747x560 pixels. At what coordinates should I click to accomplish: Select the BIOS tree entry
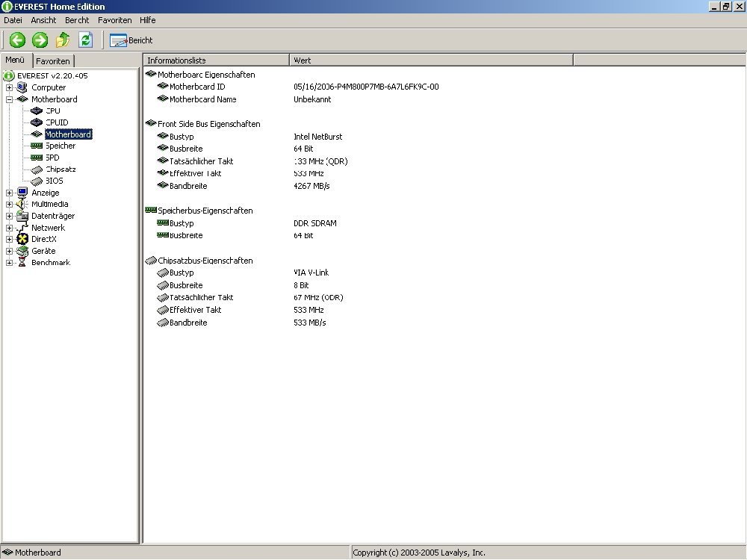55,181
